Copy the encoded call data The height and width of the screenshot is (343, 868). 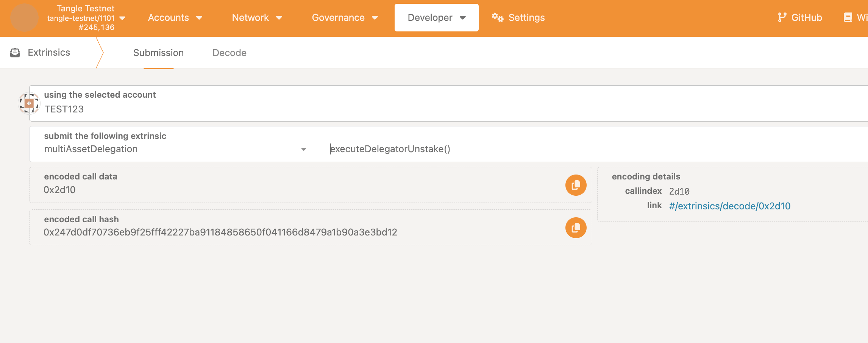coord(575,185)
